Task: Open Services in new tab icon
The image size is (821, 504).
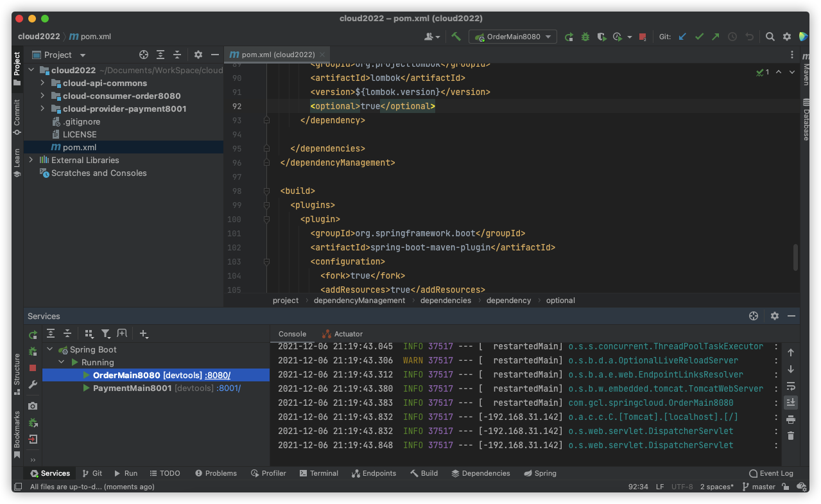Action: (x=122, y=333)
